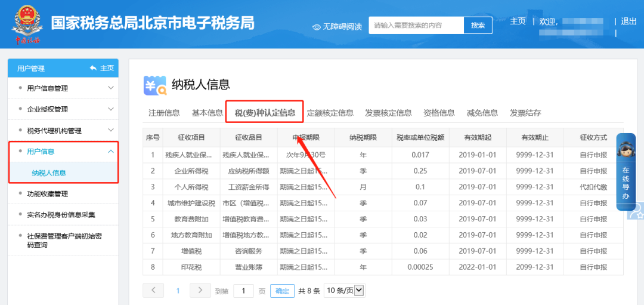Expand 税务代理机构管理 chevron

[110, 130]
